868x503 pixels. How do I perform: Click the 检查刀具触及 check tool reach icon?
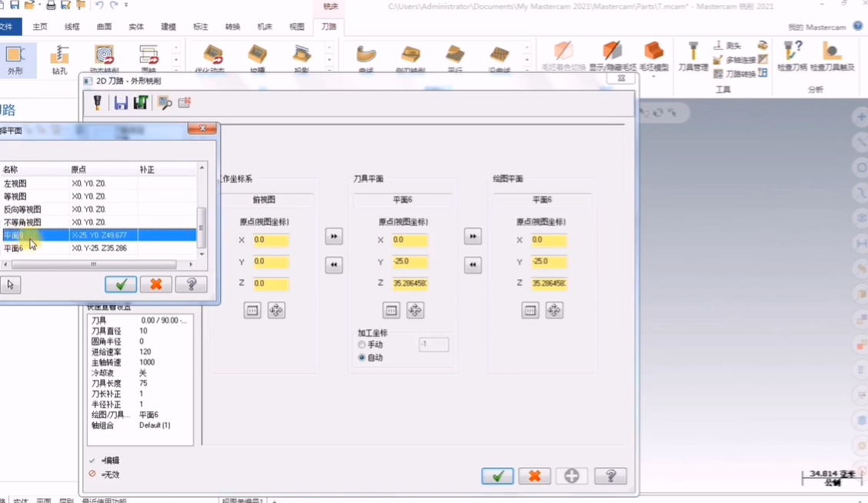[x=832, y=56]
